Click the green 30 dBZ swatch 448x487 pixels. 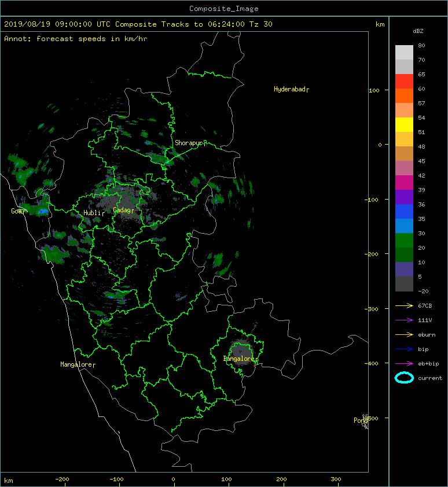pyautogui.click(x=404, y=240)
